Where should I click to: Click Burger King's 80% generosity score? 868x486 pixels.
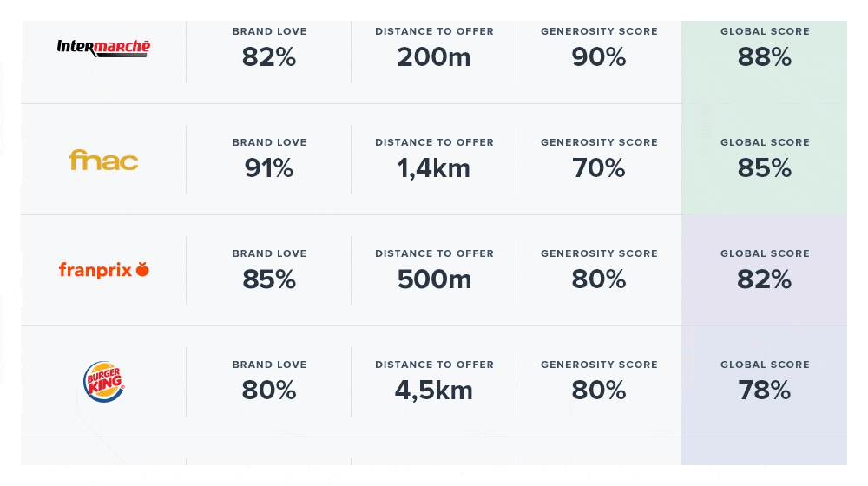click(x=599, y=391)
